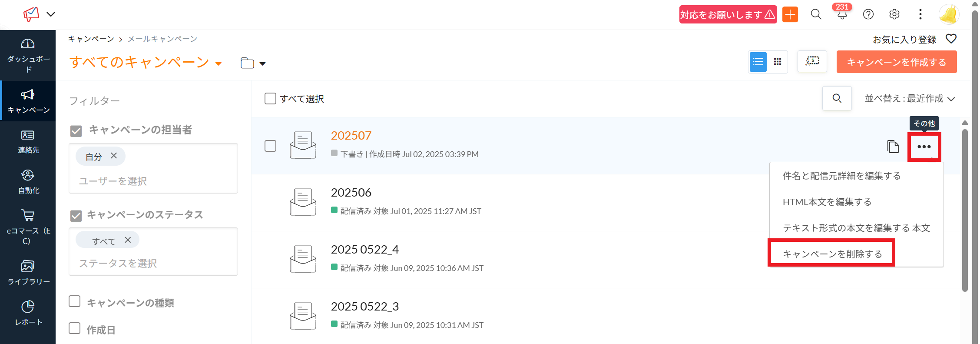Screen dimensions: 980x344
Task: Duplicate the 202507 campaign with copy icon
Action: [x=893, y=147]
